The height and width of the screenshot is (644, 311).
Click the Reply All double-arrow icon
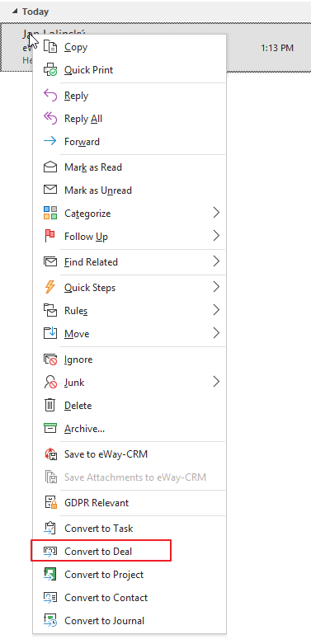50,118
